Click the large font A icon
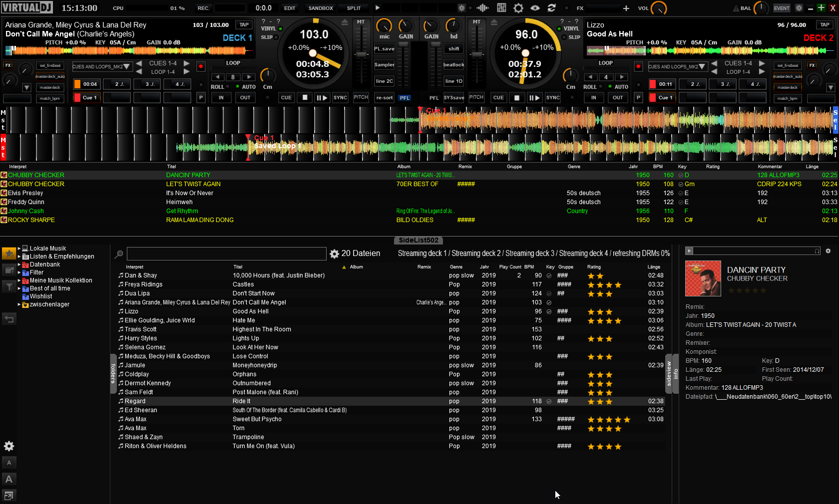 [9, 479]
